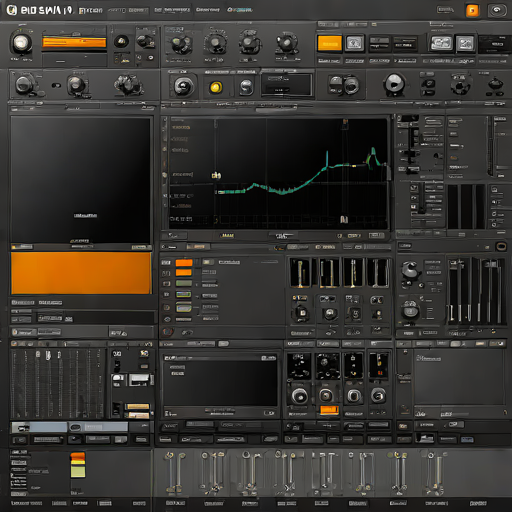Click the first bottom-row knob above the small orange button
512x512 pixels.
299,396
